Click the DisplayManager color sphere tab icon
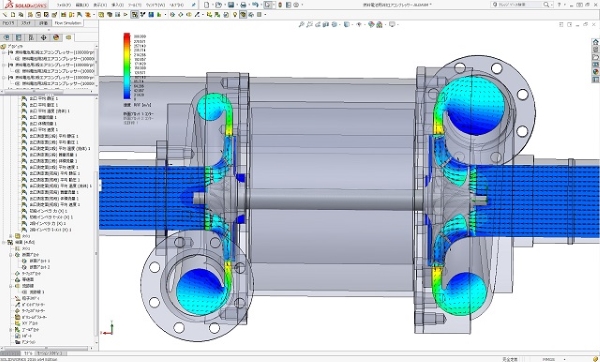This screenshot has height=362, width=600. 56,38
